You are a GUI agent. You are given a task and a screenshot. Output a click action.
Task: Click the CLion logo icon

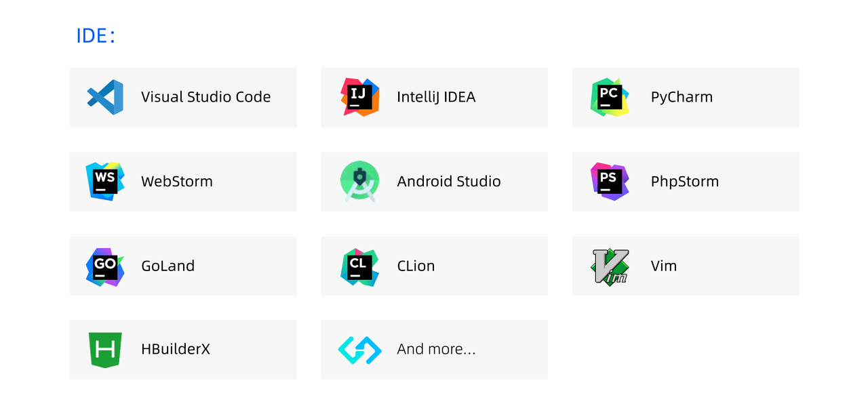click(360, 266)
